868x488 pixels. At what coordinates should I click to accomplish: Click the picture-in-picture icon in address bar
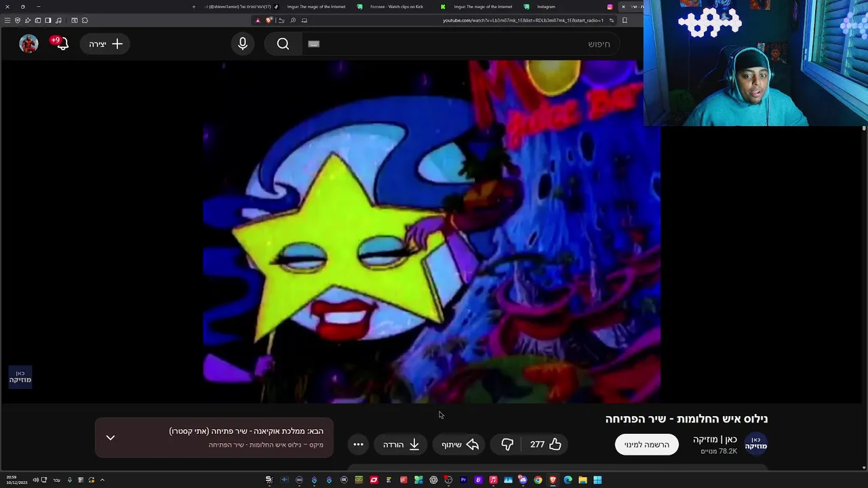click(x=304, y=20)
